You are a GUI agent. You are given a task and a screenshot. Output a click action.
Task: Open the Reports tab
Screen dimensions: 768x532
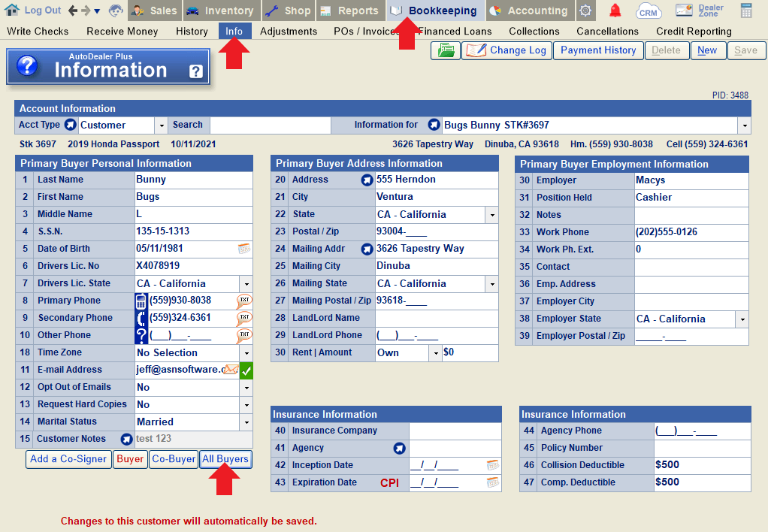pos(351,11)
